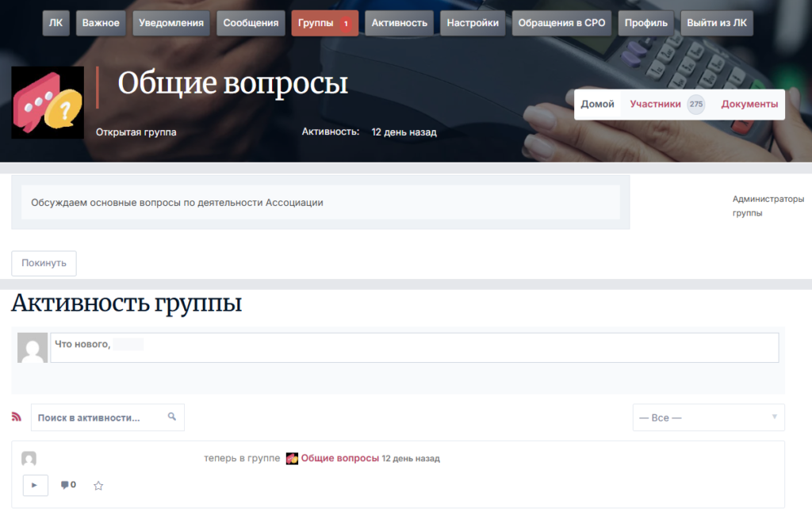Open Активность in top navigation
The image size is (812, 515).
pos(400,23)
